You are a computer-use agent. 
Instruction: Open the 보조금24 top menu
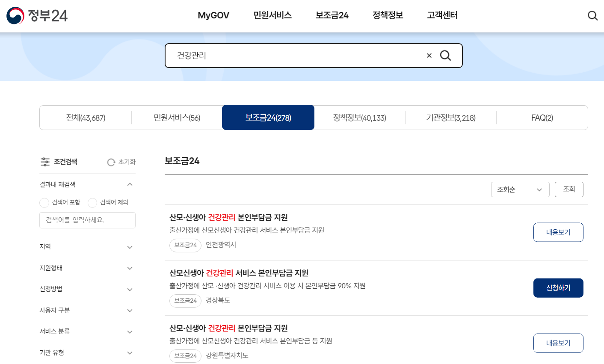(x=332, y=15)
